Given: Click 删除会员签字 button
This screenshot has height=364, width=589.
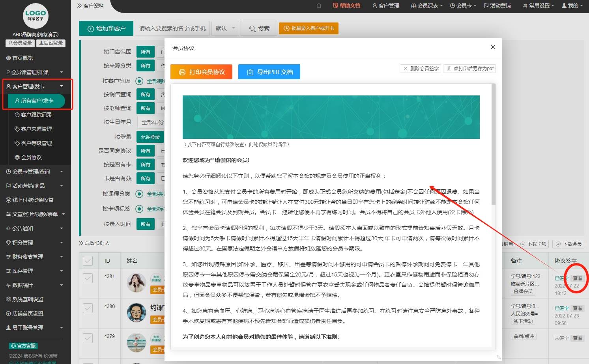Looking at the screenshot, I should [x=420, y=69].
